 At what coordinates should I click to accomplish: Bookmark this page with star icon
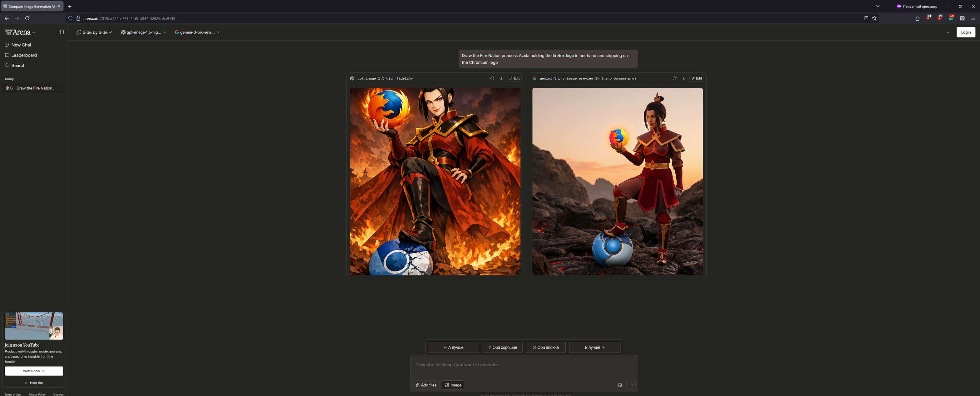874,18
